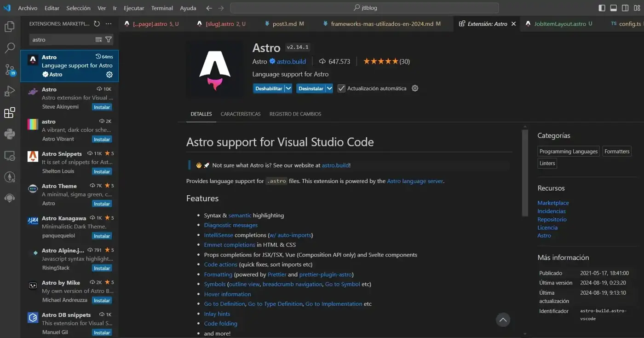Image resolution: width=644 pixels, height=338 pixels.
Task: Close the Extensión: Astro tab
Action: pyautogui.click(x=514, y=24)
